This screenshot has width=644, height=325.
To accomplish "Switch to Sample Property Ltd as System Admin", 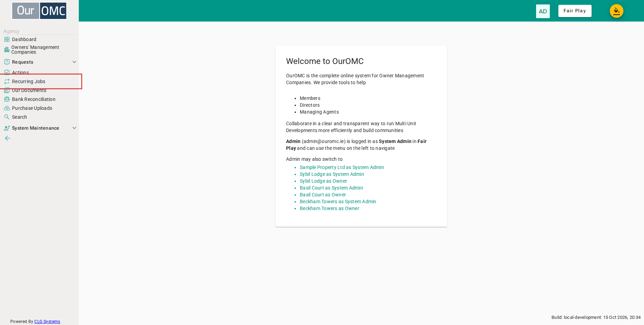I will tap(342, 167).
